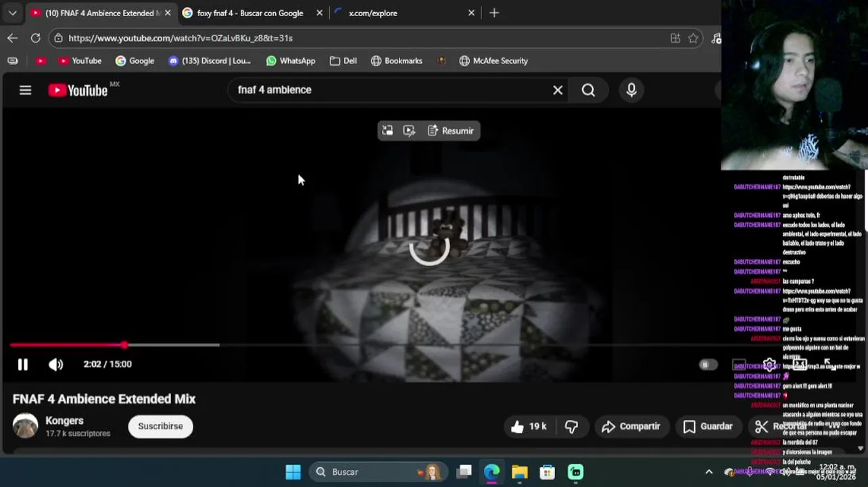Run search with magnifier button
This screenshot has width=868, height=487.
588,90
